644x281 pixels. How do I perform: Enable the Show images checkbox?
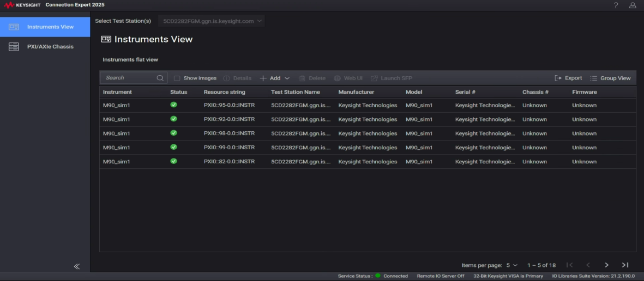tap(177, 78)
